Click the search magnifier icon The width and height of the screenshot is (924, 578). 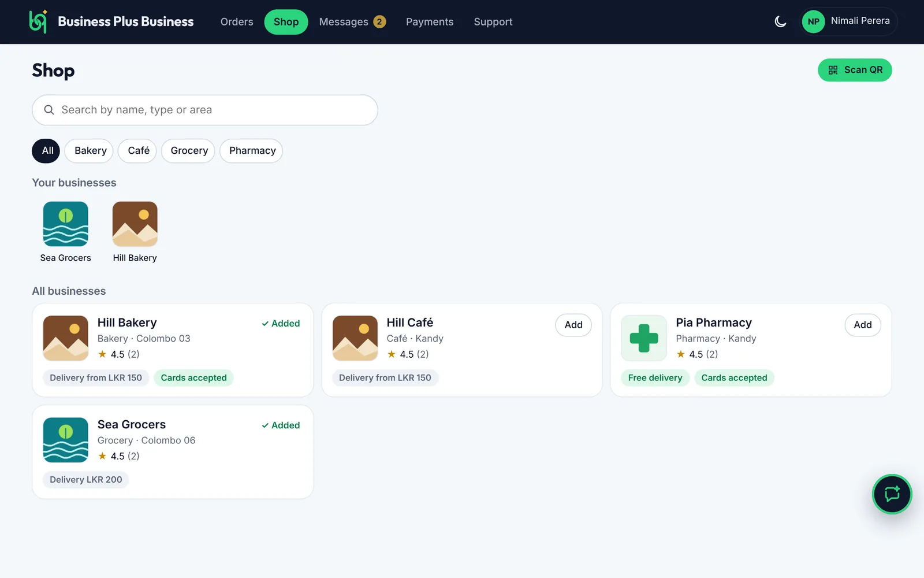pyautogui.click(x=49, y=110)
